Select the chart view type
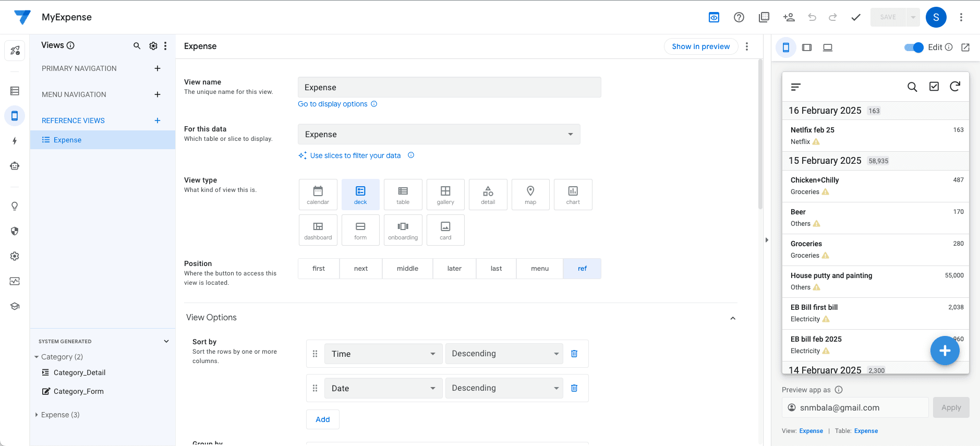This screenshot has width=980, height=446. tap(573, 195)
